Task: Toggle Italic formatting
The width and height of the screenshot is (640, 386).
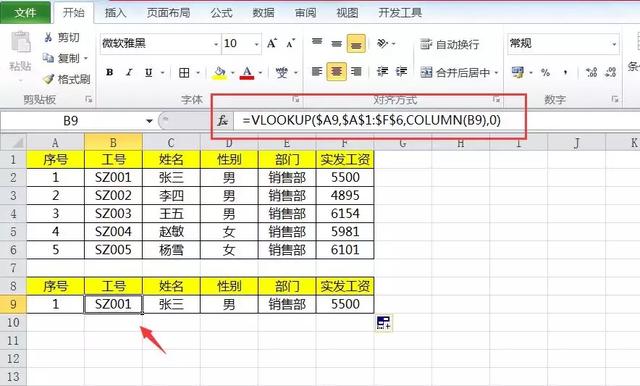Action: point(129,73)
